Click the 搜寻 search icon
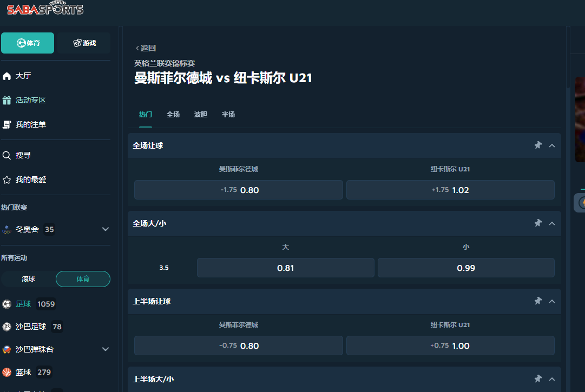The image size is (585, 392). click(7, 156)
